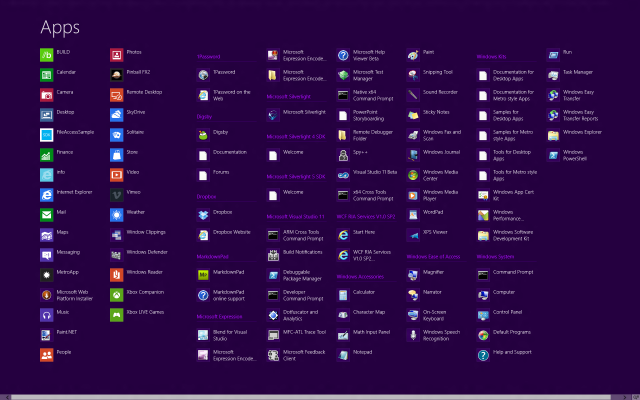Open Windows Media Player icon

coord(413,195)
